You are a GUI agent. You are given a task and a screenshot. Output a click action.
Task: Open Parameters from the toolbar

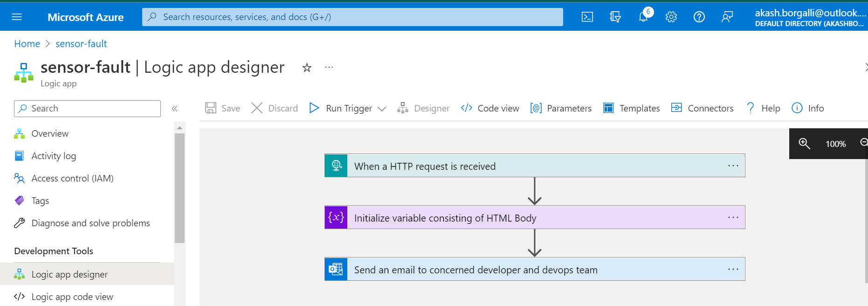click(561, 108)
